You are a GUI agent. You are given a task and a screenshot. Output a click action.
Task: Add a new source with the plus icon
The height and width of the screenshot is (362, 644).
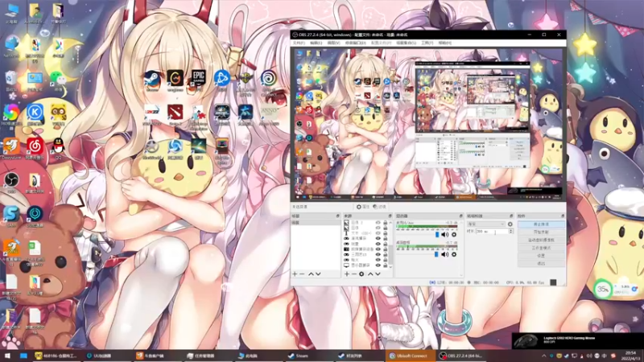347,274
